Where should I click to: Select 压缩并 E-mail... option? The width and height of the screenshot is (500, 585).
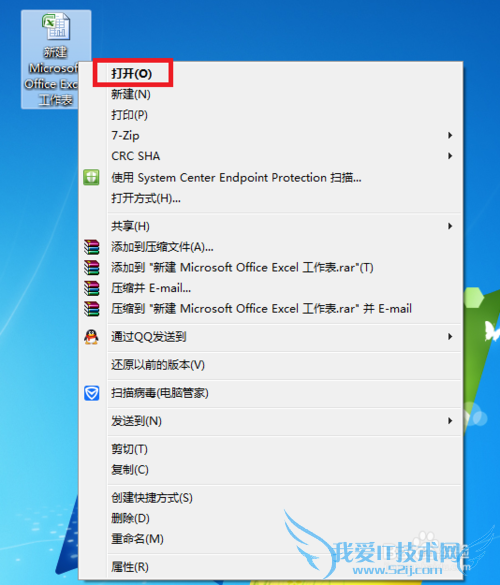click(271, 288)
